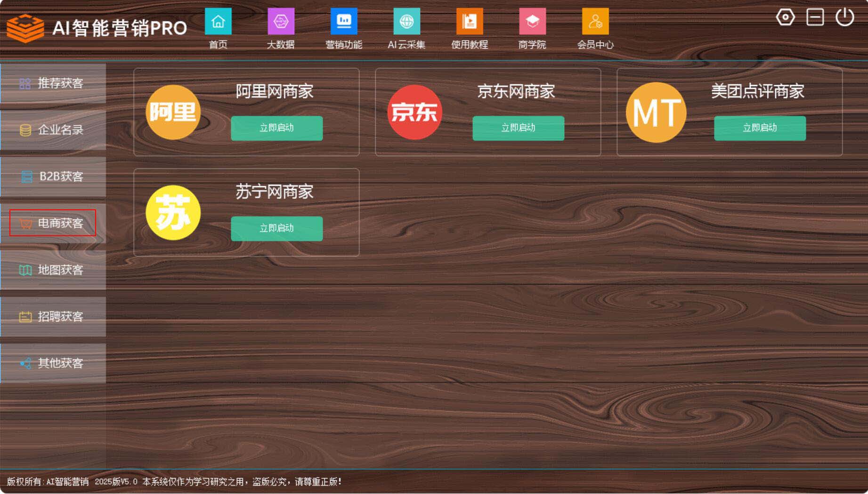The image size is (868, 494).
Task: Open the 会员中心 member center icon
Action: tap(595, 22)
